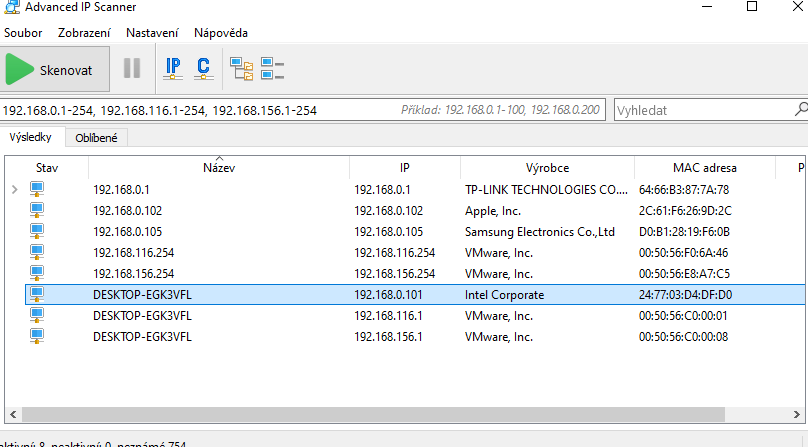This screenshot has width=808, height=447.
Task: Switch to the Výsledky tab
Action: [x=31, y=137]
